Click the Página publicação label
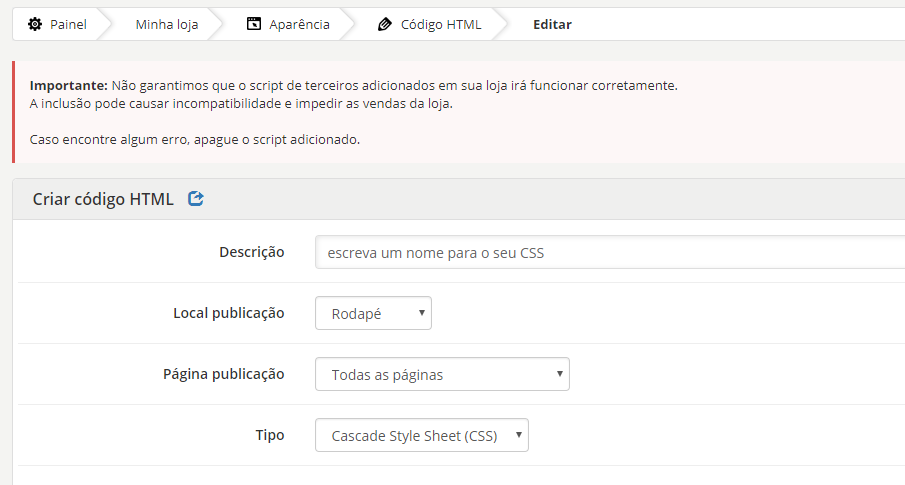The height and width of the screenshot is (485, 905). click(x=223, y=374)
